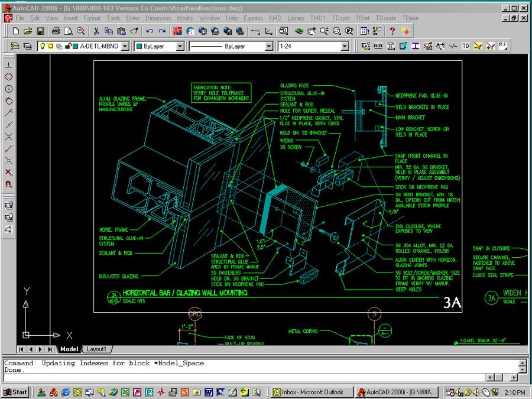Screen dimensions: 532x399
Task: Click the next layout tab arrow button
Action: 40,349
